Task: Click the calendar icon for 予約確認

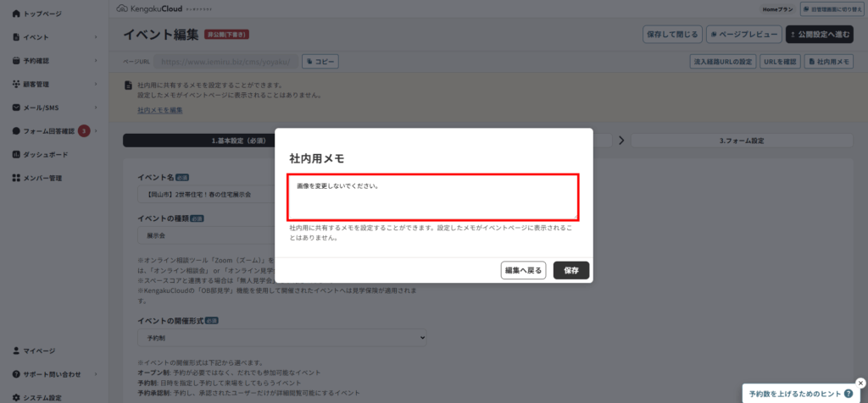Action: [16, 61]
